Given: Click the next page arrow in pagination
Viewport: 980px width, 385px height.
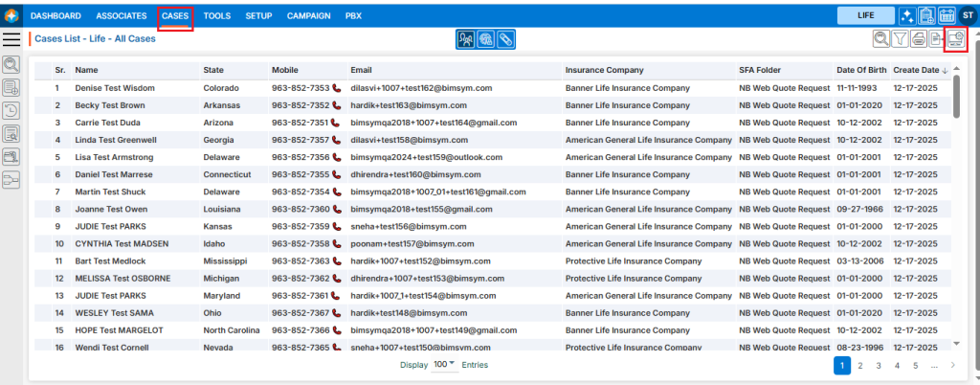Looking at the screenshot, I should 952,365.
